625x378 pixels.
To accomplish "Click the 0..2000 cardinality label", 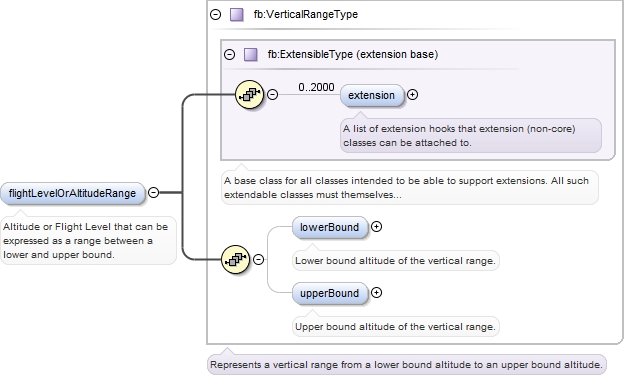I will pos(316,87).
